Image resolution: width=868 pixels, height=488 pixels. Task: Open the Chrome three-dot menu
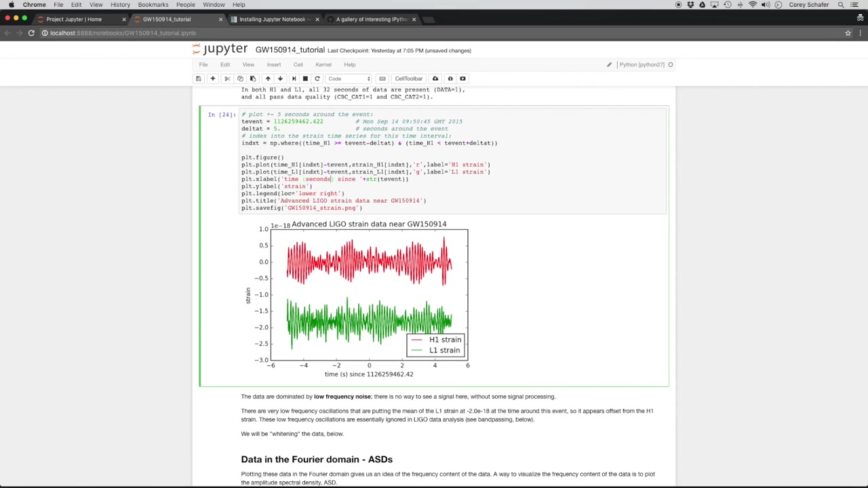coord(861,33)
